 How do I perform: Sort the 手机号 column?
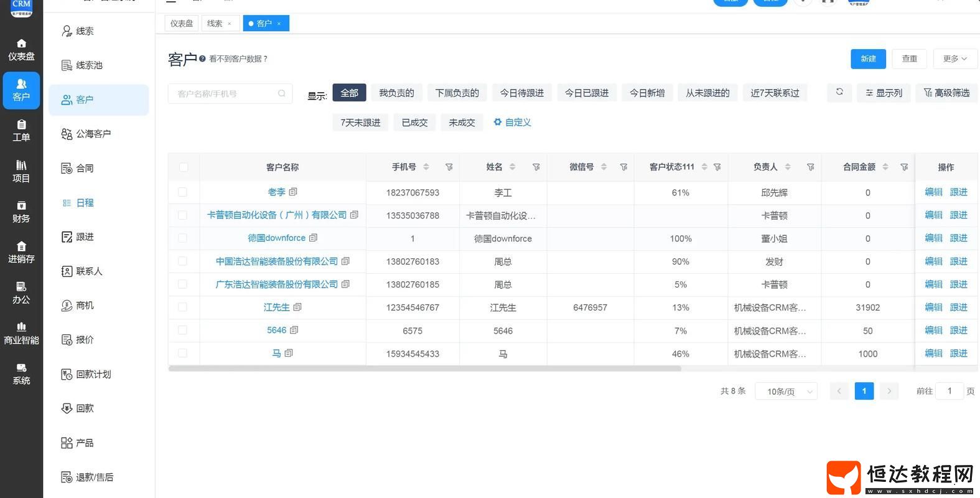point(426,167)
